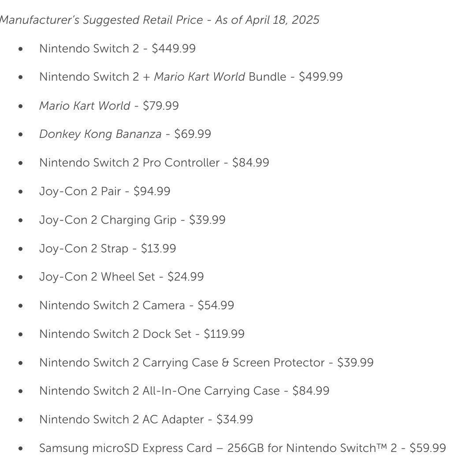Click the Joy-Con 2 Wheel Set item
The image size is (476, 470).
pos(122,277)
